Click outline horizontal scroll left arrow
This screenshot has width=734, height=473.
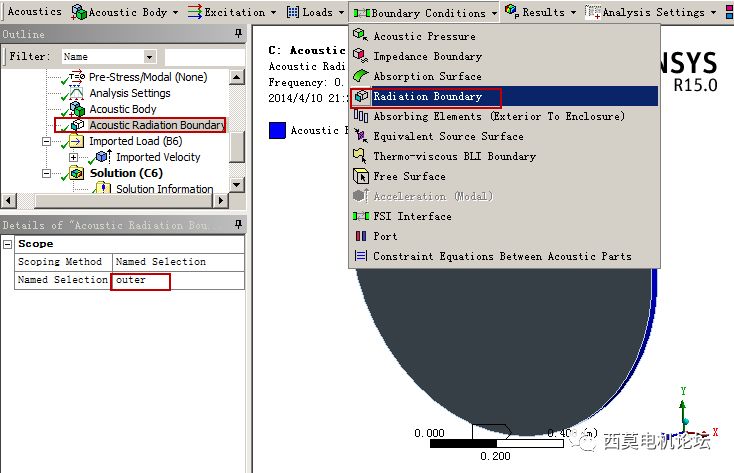8,201
